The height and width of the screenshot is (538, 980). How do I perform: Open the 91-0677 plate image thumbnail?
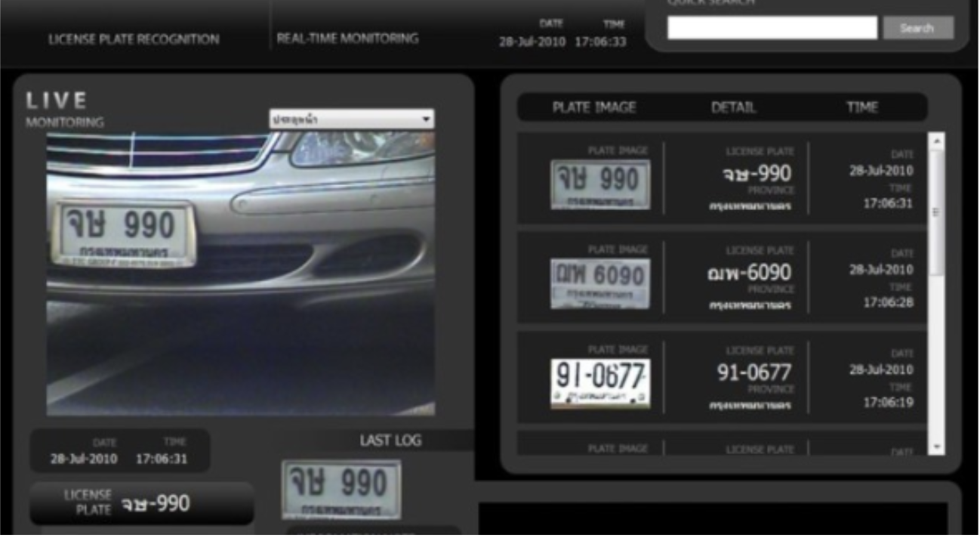click(x=600, y=383)
